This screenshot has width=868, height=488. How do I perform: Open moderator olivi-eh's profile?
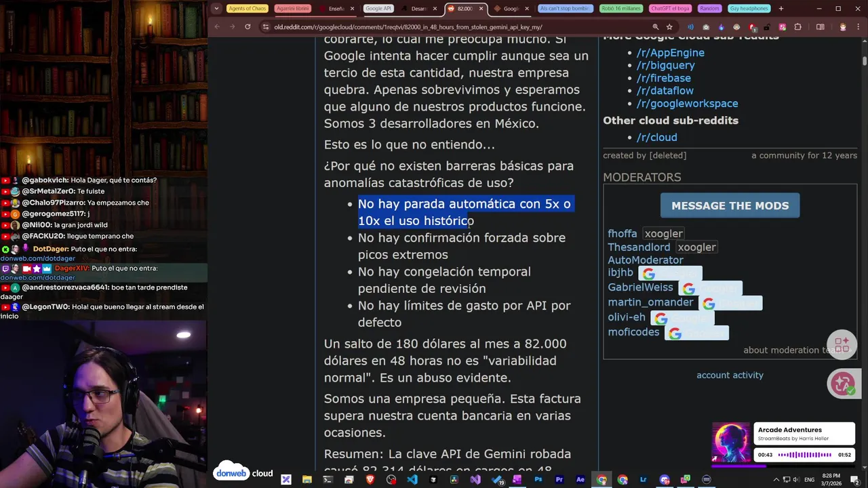click(627, 317)
